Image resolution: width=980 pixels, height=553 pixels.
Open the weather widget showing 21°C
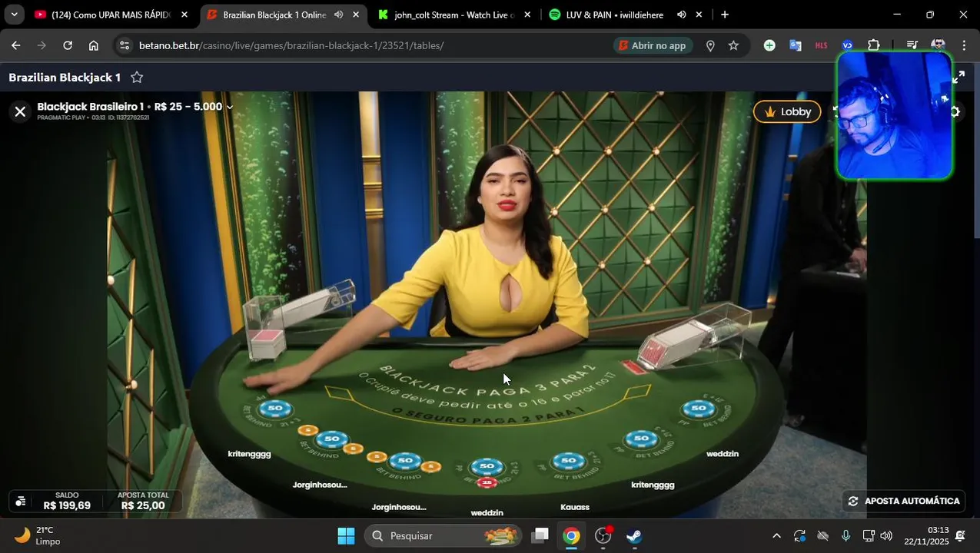(x=38, y=535)
